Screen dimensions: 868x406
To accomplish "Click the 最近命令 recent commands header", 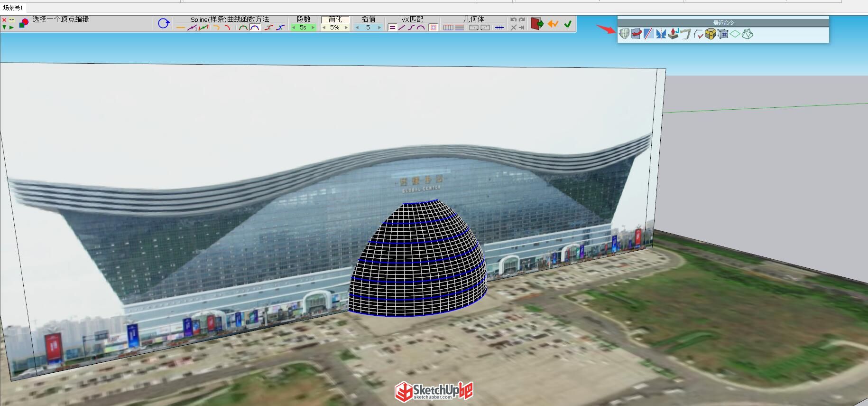I will (x=723, y=23).
